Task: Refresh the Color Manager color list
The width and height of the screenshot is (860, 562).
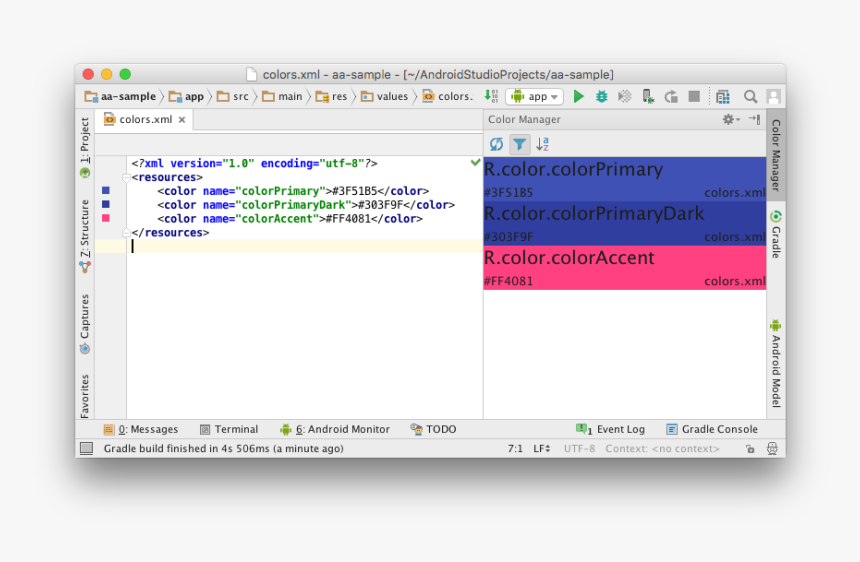Action: 496,144
